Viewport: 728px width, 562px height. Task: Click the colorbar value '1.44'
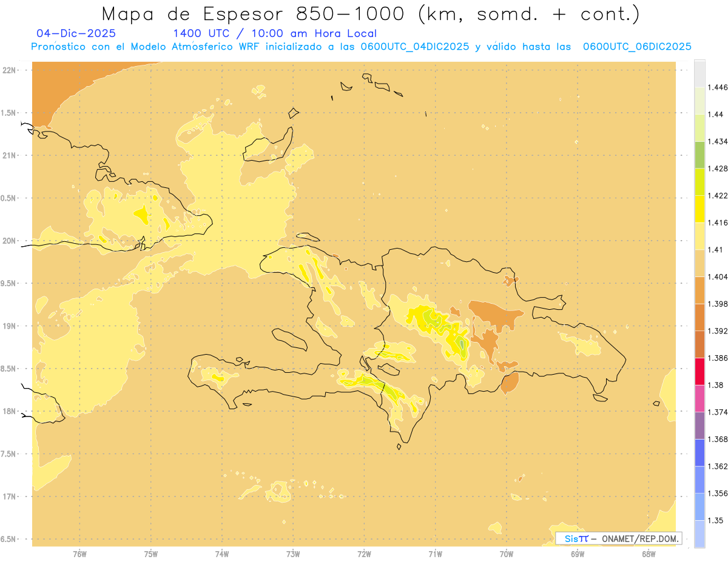click(716, 114)
